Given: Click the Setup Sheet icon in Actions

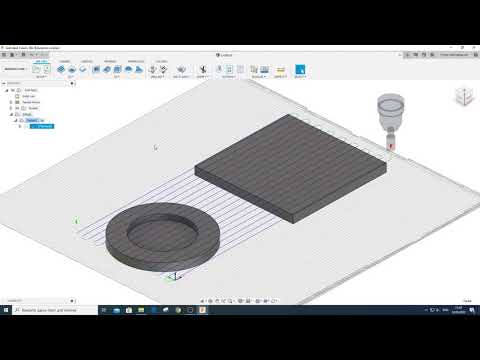Looking at the screenshot, I should [x=240, y=69].
